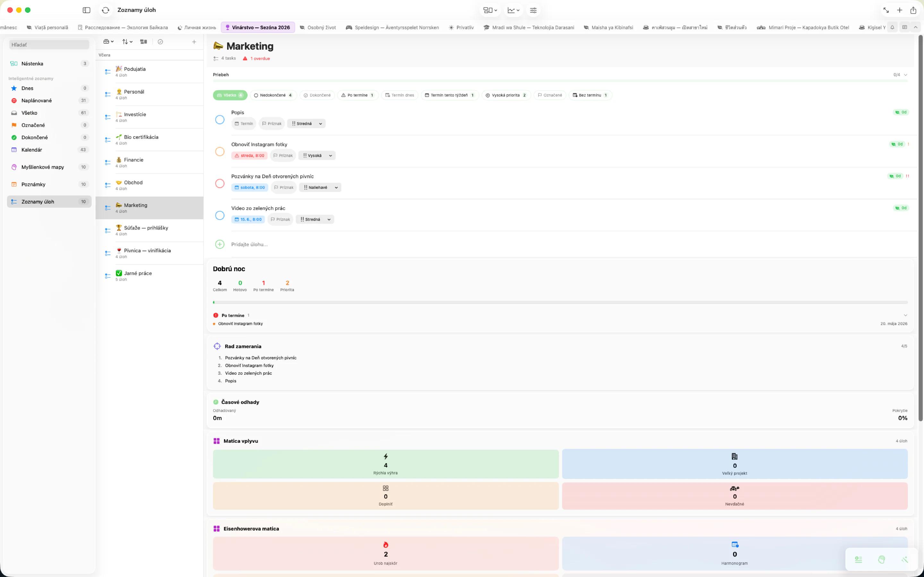Click the share icon at top right
Image resolution: width=924 pixels, height=577 pixels.
913,10
